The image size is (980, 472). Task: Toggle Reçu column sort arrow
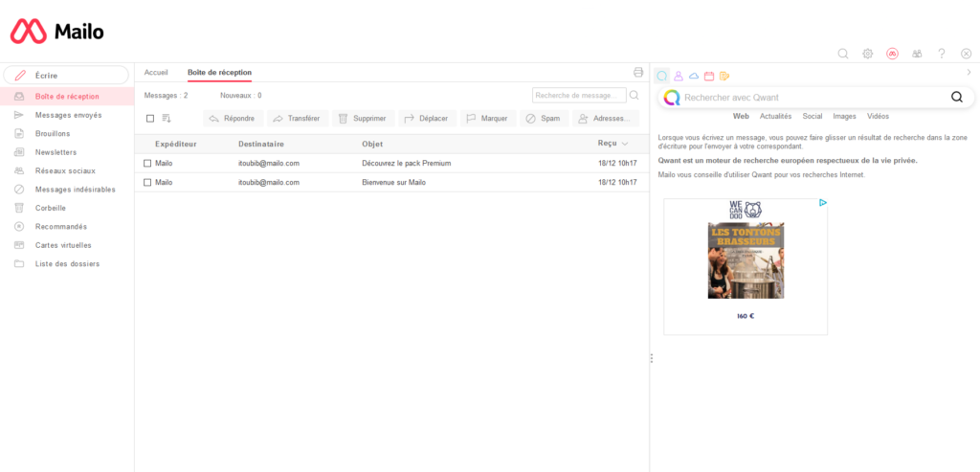point(625,144)
